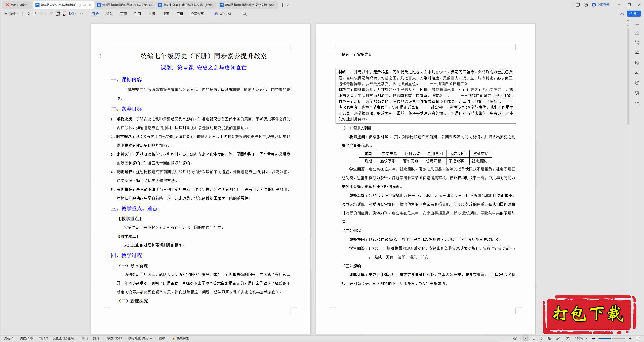644x342 pixels.
Task: Open WPS AI from the ribbon
Action: 223,14
